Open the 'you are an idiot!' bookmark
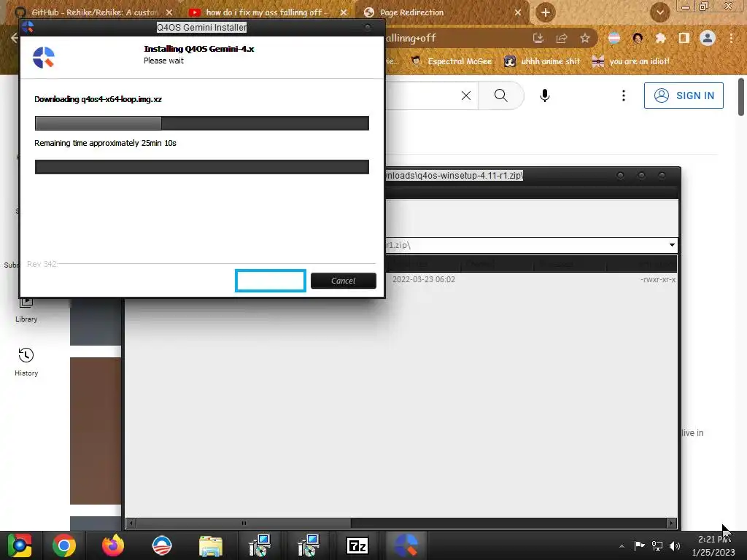747x560 pixels. click(x=630, y=61)
